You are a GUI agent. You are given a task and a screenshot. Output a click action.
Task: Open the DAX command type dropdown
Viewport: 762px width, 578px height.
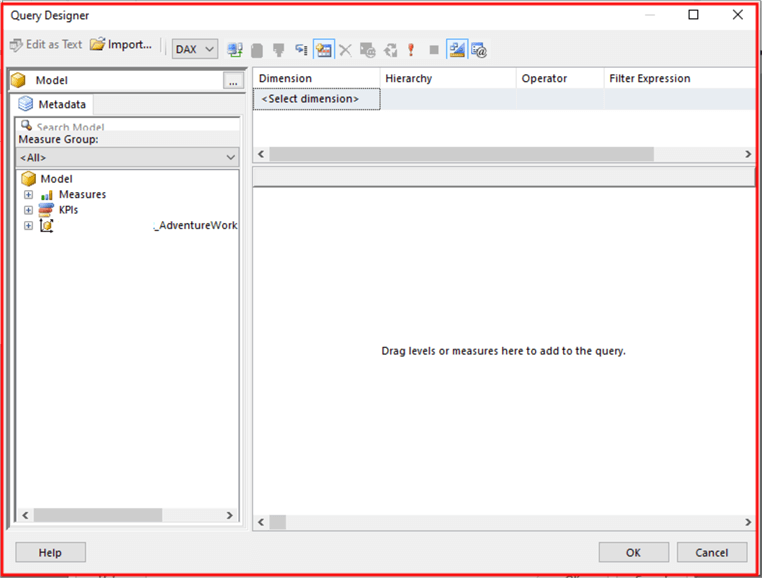pyautogui.click(x=194, y=49)
